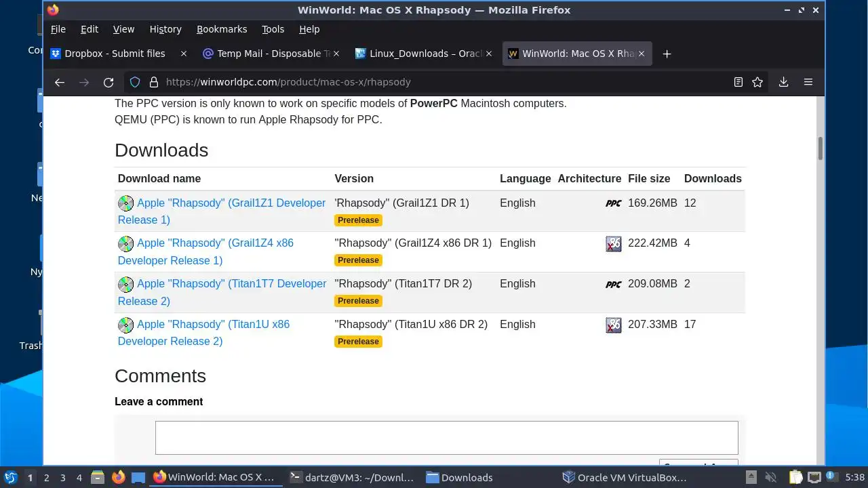
Task: Click the Version column header
Action: [x=354, y=179]
